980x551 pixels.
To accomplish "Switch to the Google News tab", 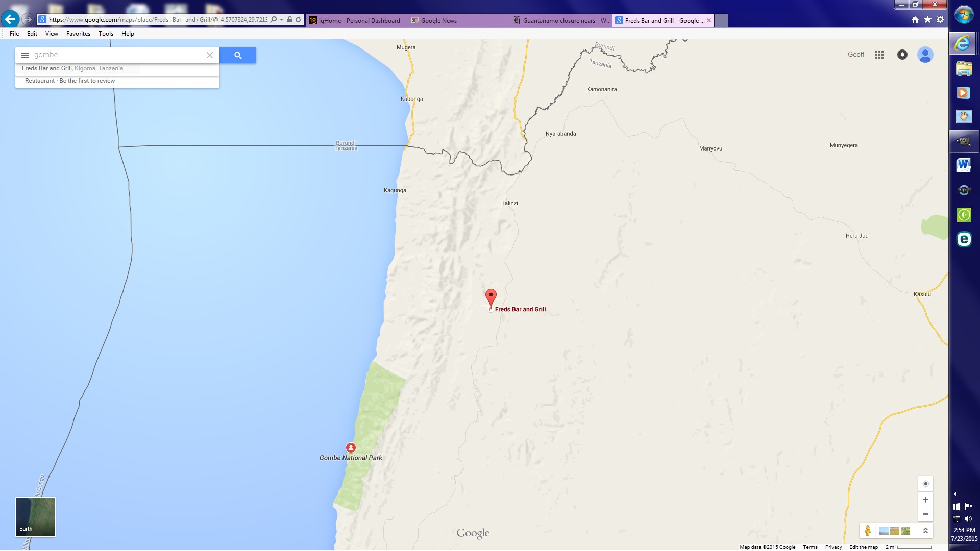I will click(459, 20).
